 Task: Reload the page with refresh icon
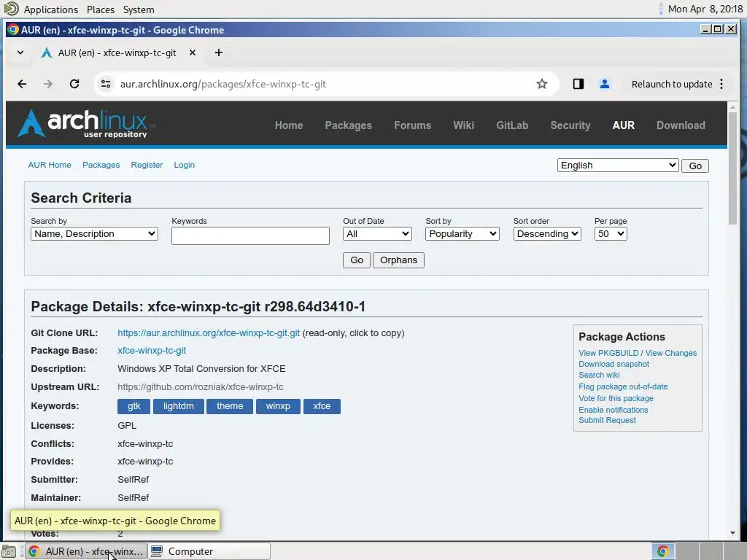(x=74, y=85)
